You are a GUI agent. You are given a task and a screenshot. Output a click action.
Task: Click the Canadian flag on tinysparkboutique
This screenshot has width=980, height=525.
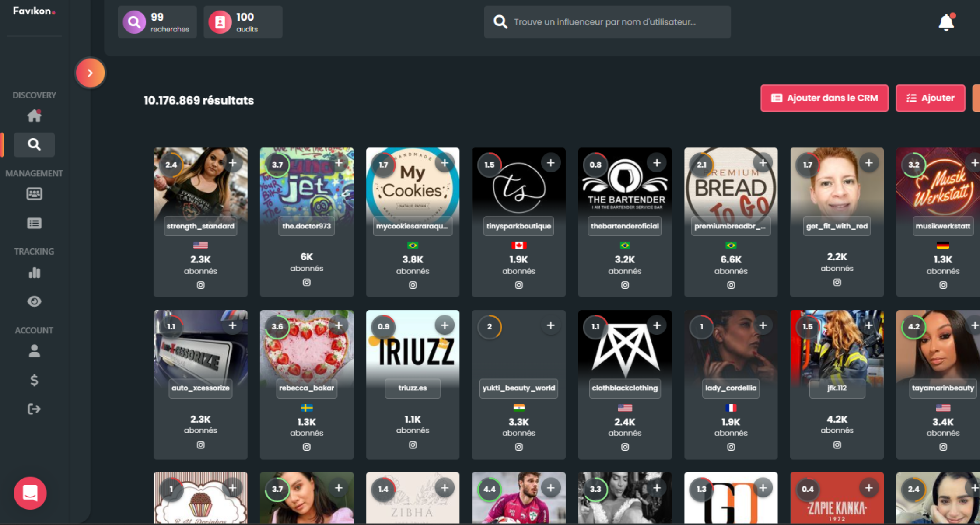(519, 245)
